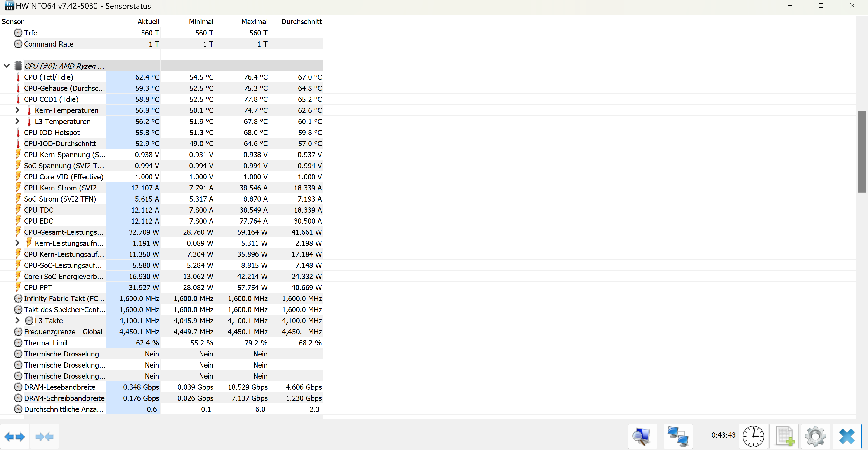The height and width of the screenshot is (450, 868).
Task: Expand the L3 Takte entry
Action: [17, 320]
